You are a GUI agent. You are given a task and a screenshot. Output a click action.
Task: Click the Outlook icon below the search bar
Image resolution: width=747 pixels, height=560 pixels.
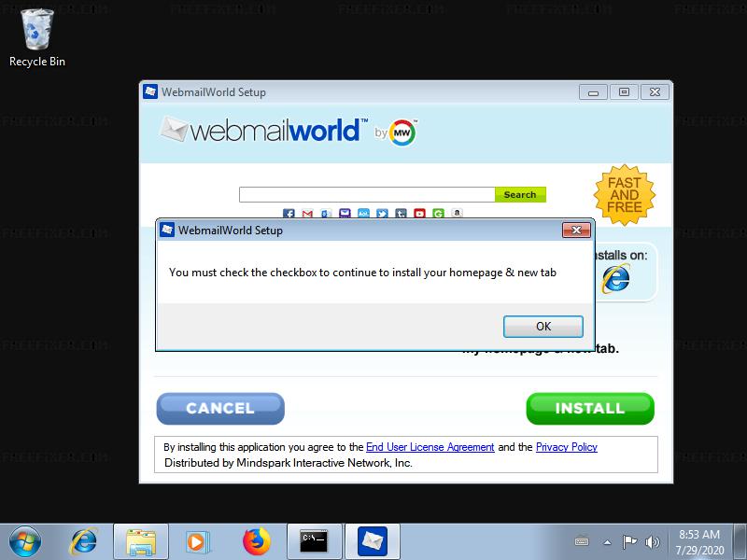[x=326, y=214]
